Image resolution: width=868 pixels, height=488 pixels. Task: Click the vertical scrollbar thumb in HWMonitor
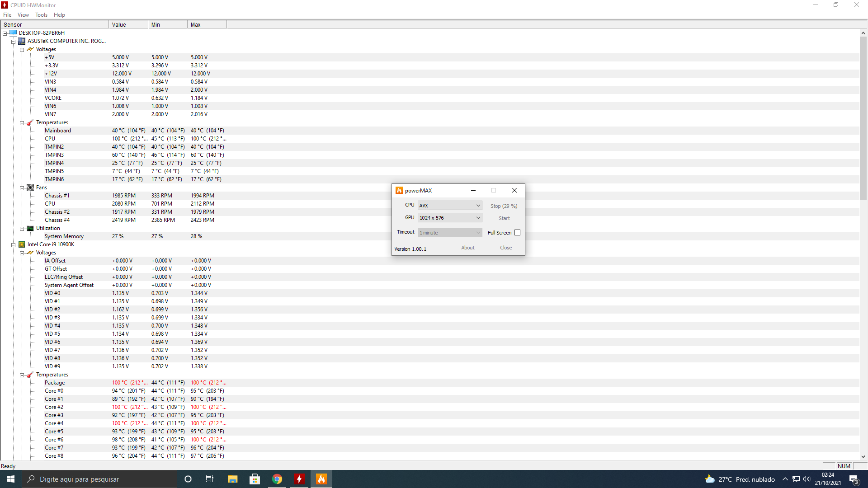(x=863, y=118)
